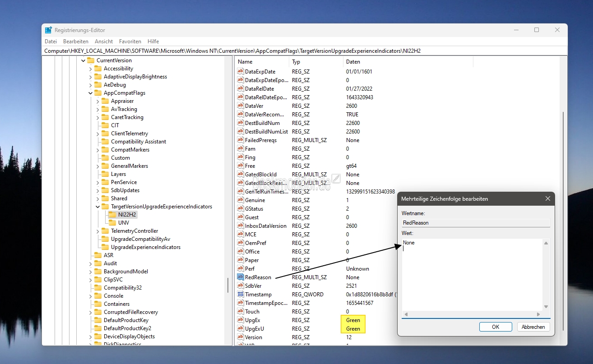Screen dimensions: 593x364
Task: Click the Wert multi-line text box
Action: 473,274
